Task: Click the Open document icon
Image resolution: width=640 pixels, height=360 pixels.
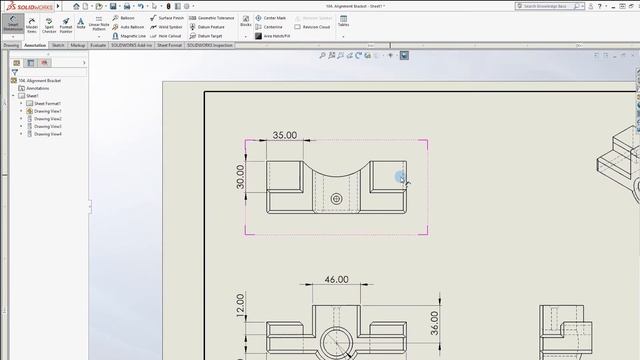Action: pos(99,6)
